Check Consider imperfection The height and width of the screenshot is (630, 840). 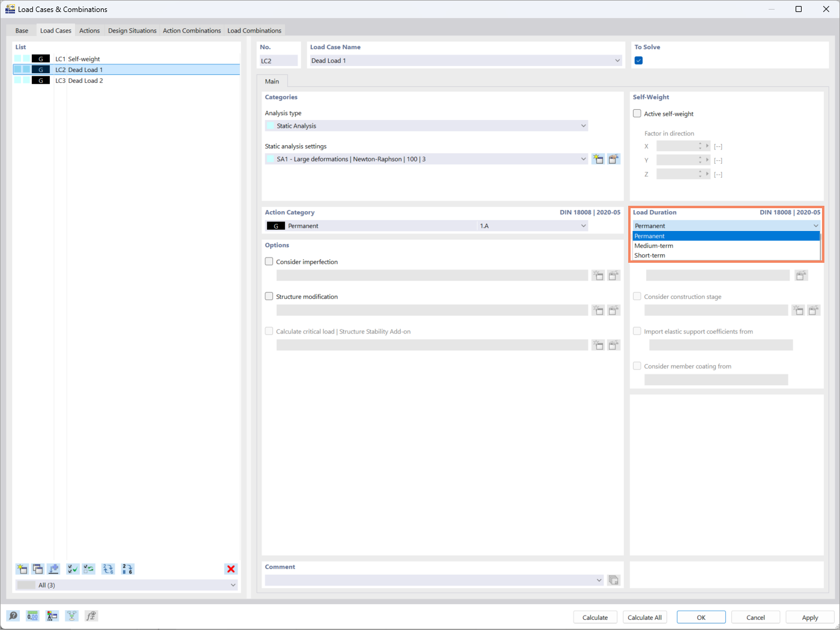(x=269, y=262)
